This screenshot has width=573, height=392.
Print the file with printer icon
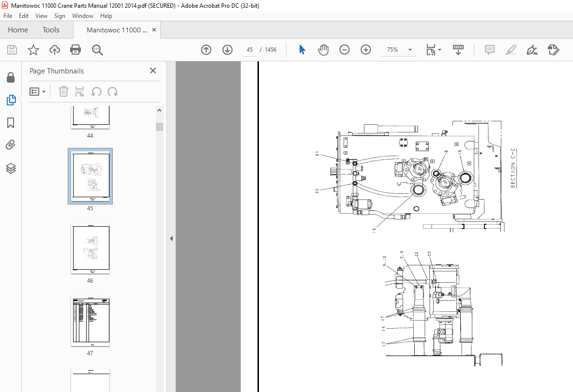coord(75,50)
